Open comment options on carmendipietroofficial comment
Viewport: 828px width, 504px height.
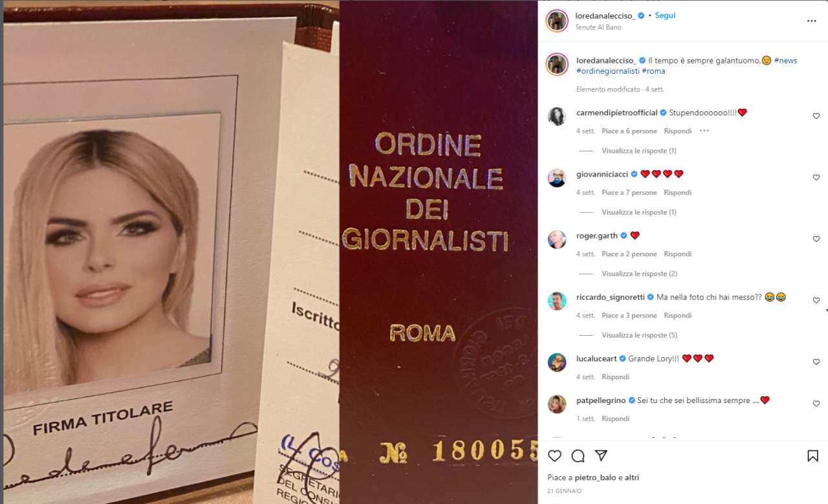[x=704, y=131]
